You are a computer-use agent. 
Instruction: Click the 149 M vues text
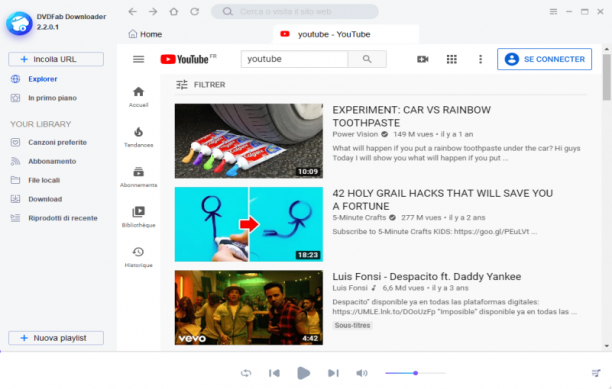tap(413, 134)
